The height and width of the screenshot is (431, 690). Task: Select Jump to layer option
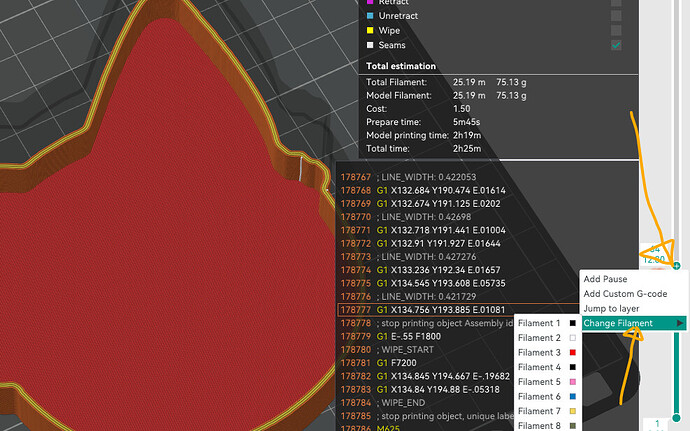point(611,309)
